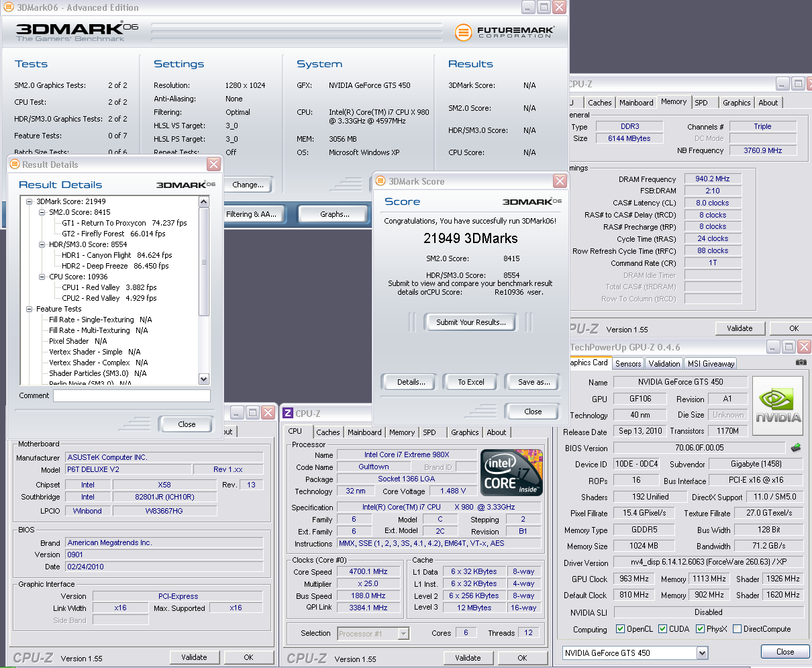Image resolution: width=812 pixels, height=668 pixels.
Task: Select CPU1 - Red Valley 3.882 fps row
Action: [109, 287]
